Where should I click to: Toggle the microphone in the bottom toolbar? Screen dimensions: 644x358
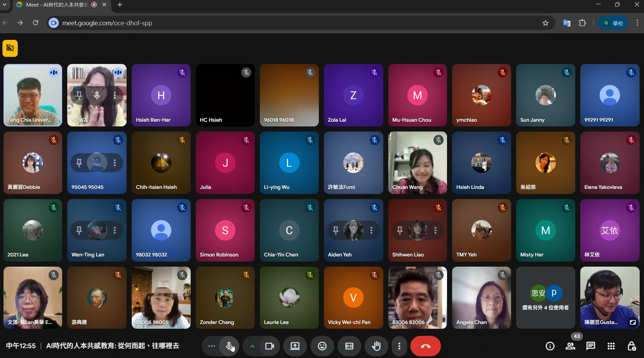[x=229, y=346]
